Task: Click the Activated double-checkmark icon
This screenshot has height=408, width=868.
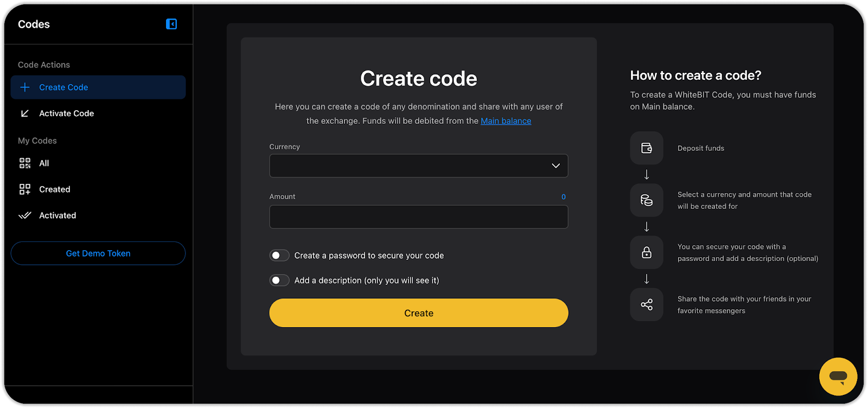Action: (x=25, y=215)
